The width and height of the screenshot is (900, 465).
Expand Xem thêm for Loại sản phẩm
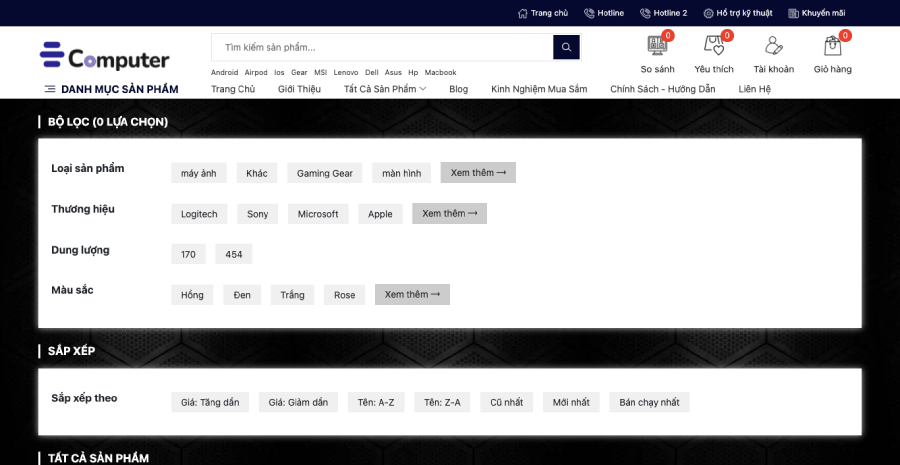click(x=478, y=173)
